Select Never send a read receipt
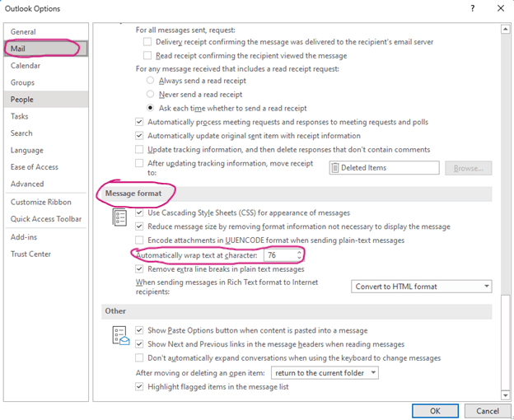 click(150, 94)
